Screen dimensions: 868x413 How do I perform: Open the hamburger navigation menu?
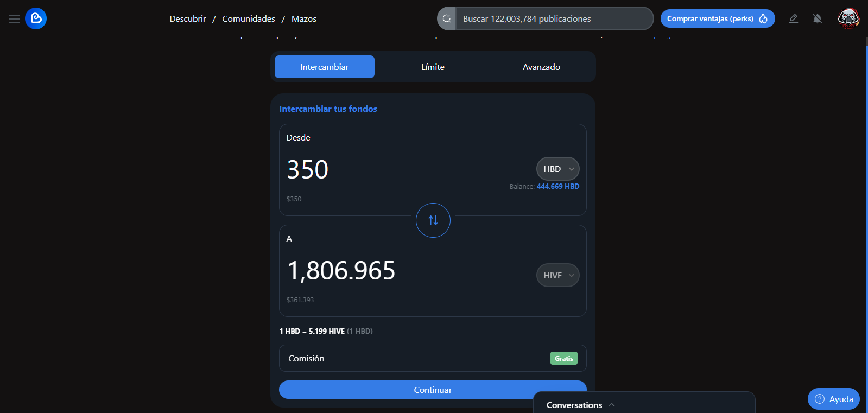[14, 19]
